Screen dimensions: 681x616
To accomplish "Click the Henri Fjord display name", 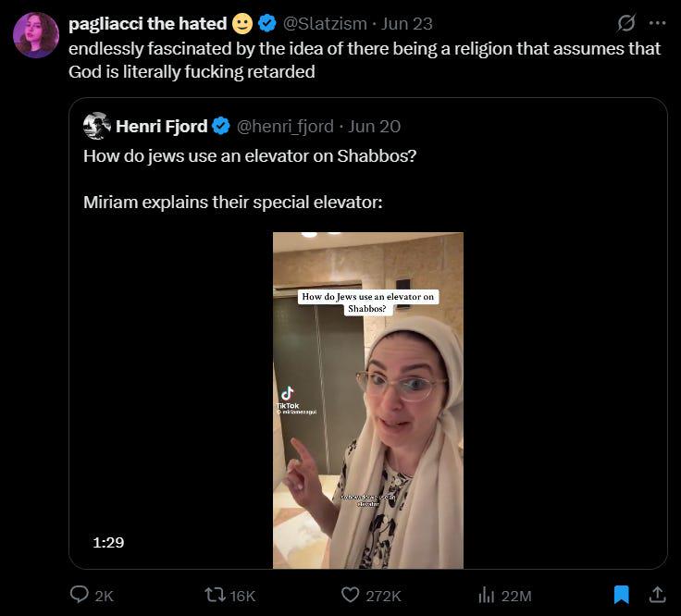I will pyautogui.click(x=162, y=127).
